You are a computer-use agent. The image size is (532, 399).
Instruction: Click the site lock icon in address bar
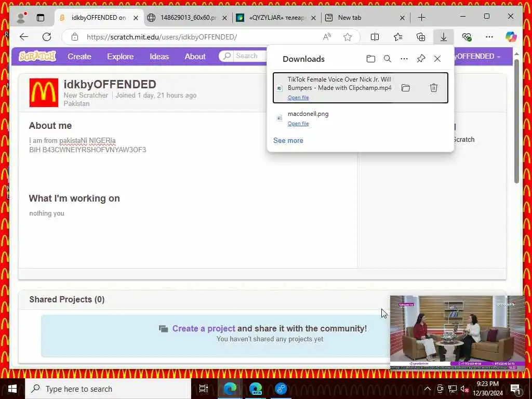(x=75, y=37)
